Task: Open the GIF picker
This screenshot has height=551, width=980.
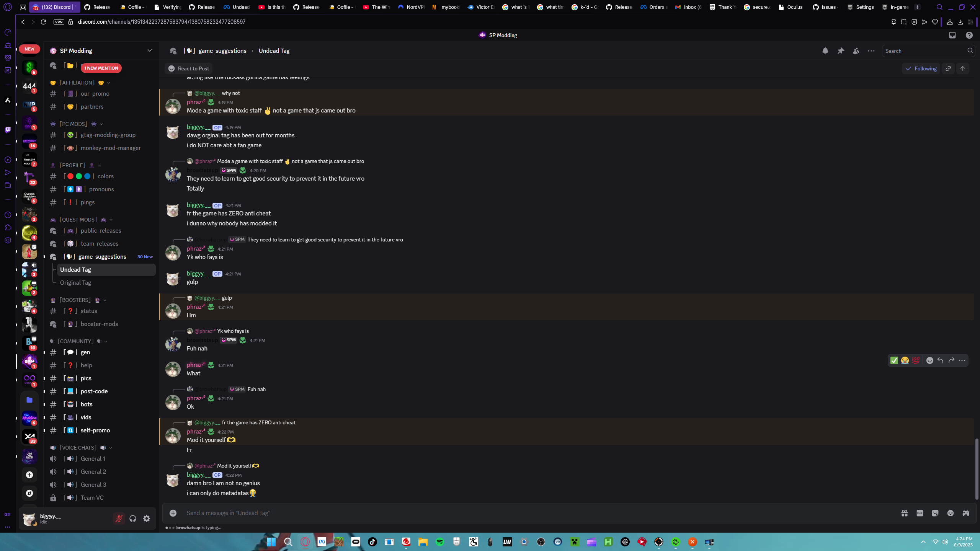Action: point(920,513)
